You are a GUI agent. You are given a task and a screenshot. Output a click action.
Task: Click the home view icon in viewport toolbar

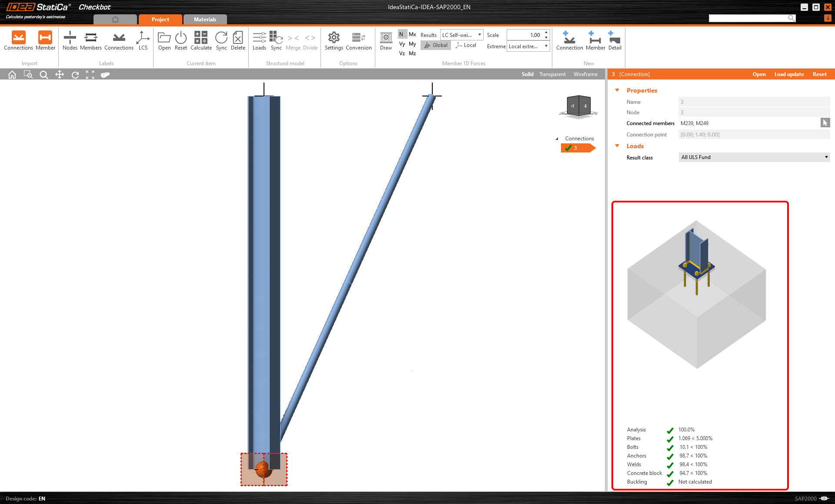pyautogui.click(x=12, y=75)
